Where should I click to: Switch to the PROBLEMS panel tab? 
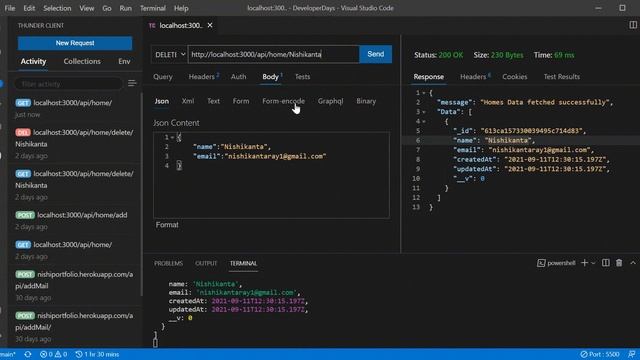169,264
